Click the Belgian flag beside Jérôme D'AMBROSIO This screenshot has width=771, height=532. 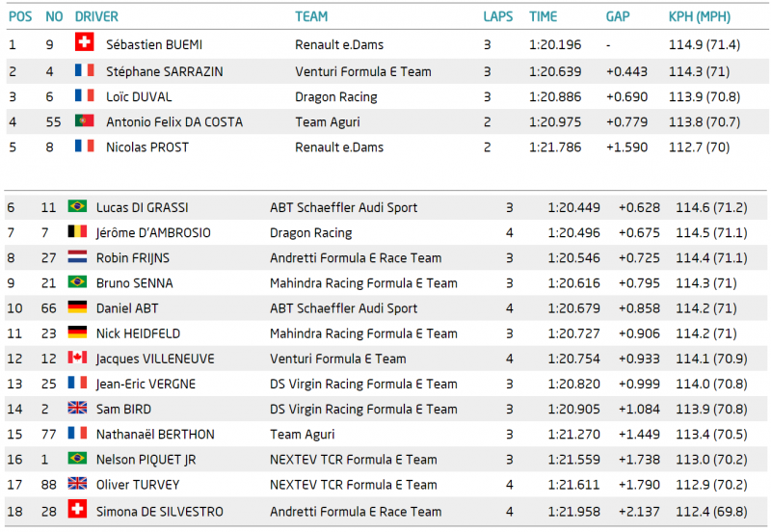77,230
